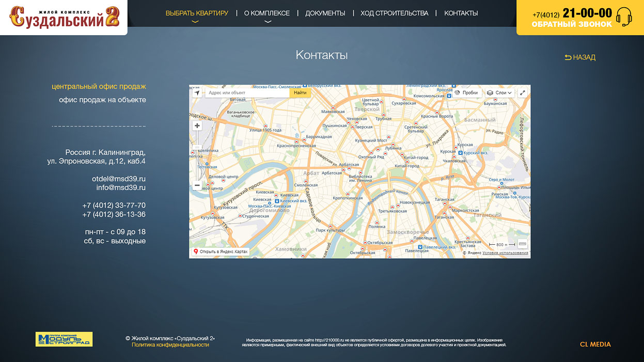
Task: Zoom out the map with minus button
Action: pyautogui.click(x=197, y=185)
